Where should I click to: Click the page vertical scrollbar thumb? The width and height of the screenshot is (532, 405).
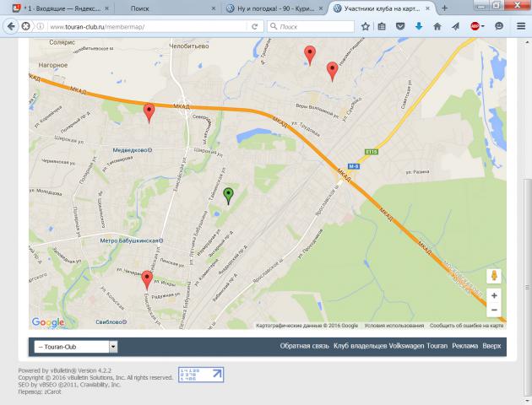[x=527, y=288]
